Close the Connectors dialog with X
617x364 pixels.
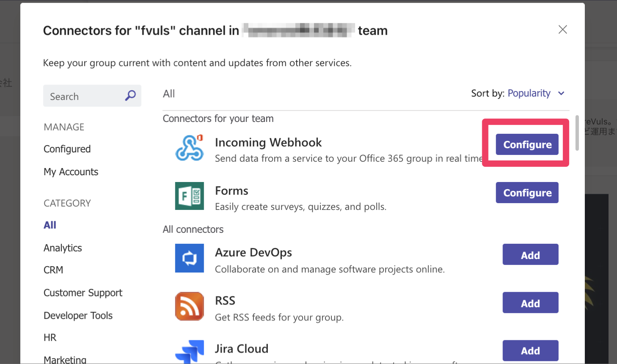[x=563, y=30]
